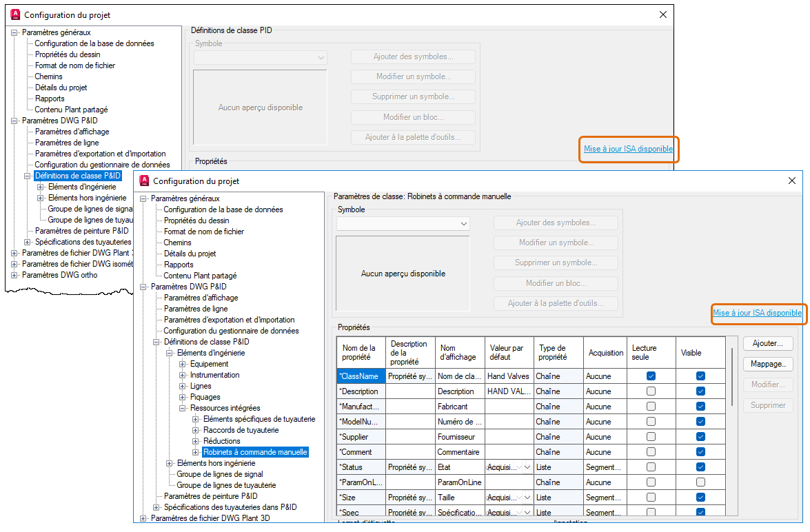The width and height of the screenshot is (810, 532).
Task: Close the front Configuration du projet window
Action: pos(792,181)
